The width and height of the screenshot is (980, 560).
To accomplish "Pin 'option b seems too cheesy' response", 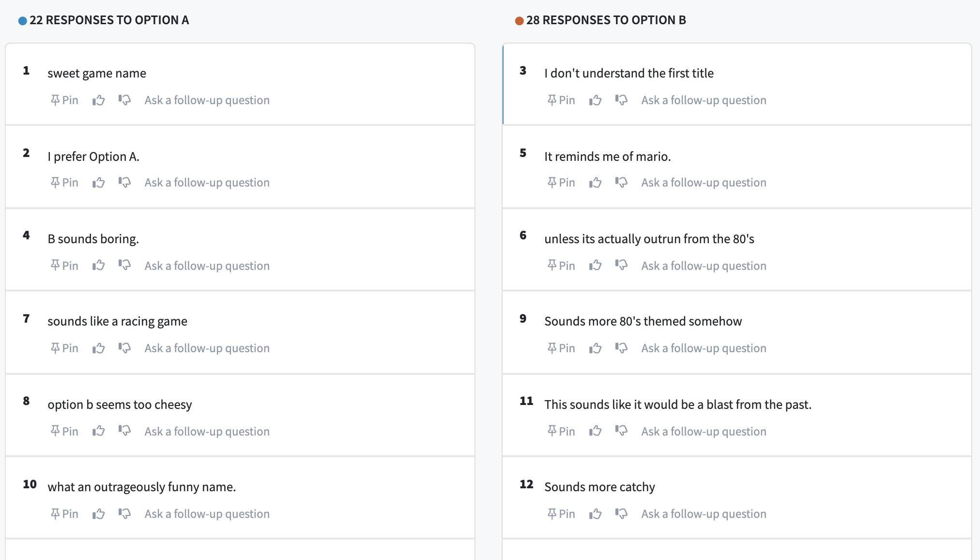I will coord(64,432).
